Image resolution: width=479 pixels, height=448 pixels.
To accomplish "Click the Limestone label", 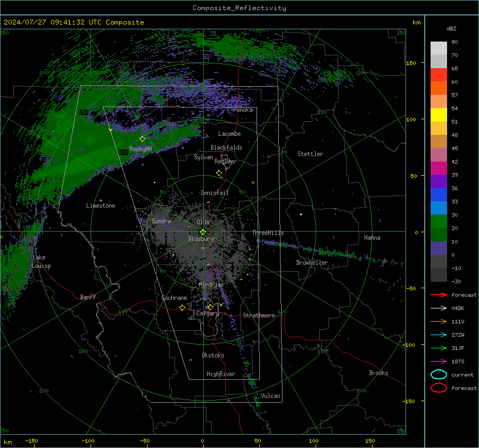I will [101, 206].
